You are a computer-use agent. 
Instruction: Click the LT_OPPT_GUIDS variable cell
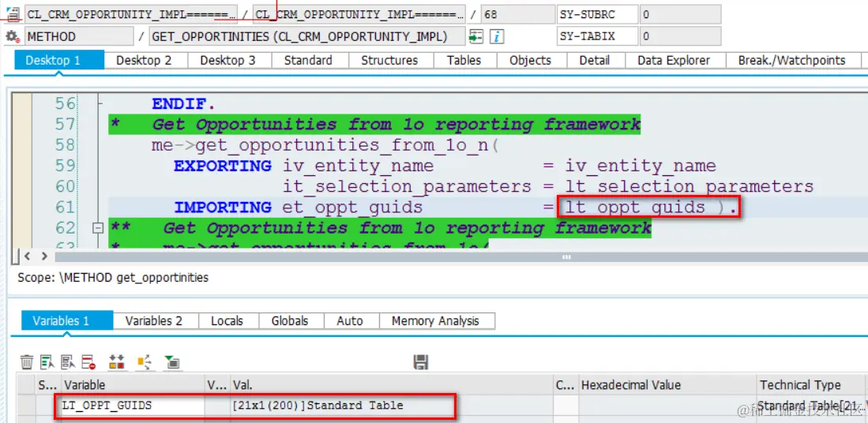click(x=133, y=406)
